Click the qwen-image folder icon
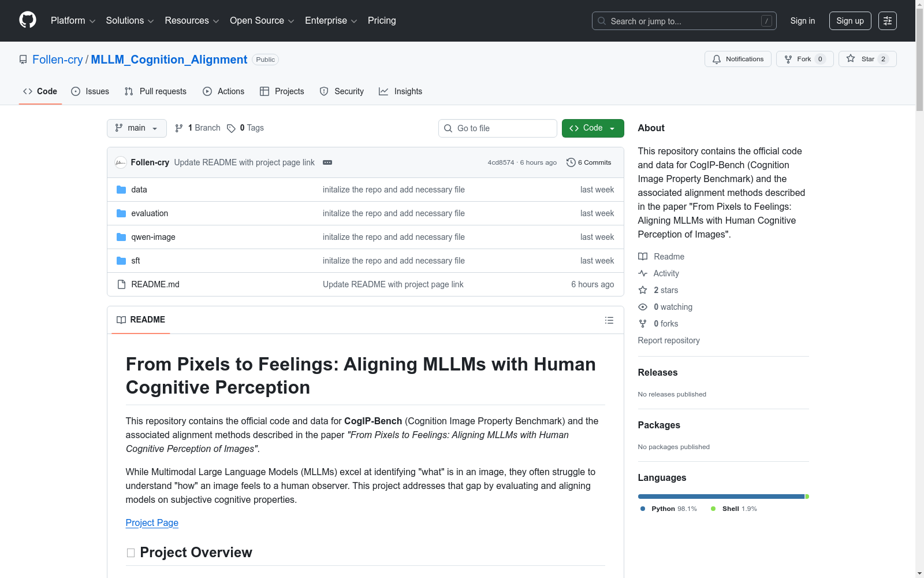Image resolution: width=924 pixels, height=578 pixels. (x=121, y=237)
